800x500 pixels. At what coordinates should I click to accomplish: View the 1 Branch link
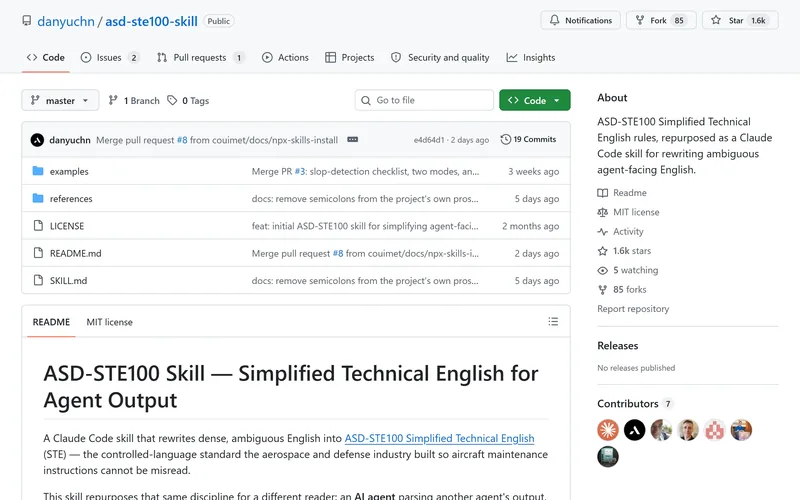134,101
